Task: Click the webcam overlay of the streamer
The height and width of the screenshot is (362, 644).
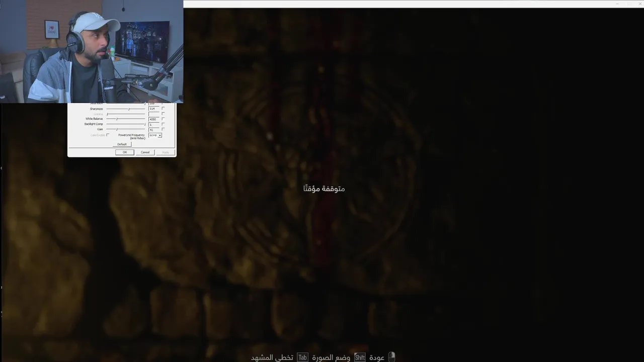Action: (x=92, y=51)
